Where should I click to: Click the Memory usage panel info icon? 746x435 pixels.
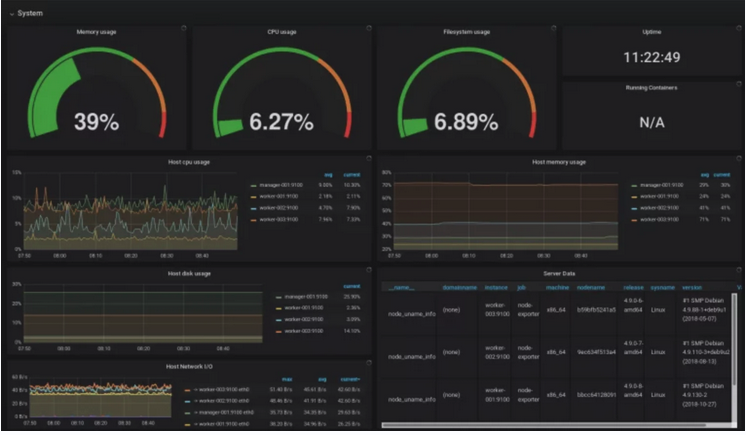[184, 29]
